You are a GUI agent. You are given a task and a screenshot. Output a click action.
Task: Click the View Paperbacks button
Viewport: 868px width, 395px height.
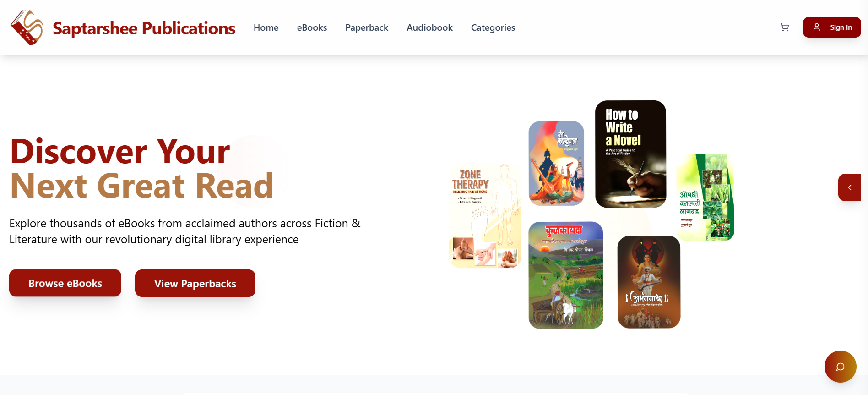point(195,283)
